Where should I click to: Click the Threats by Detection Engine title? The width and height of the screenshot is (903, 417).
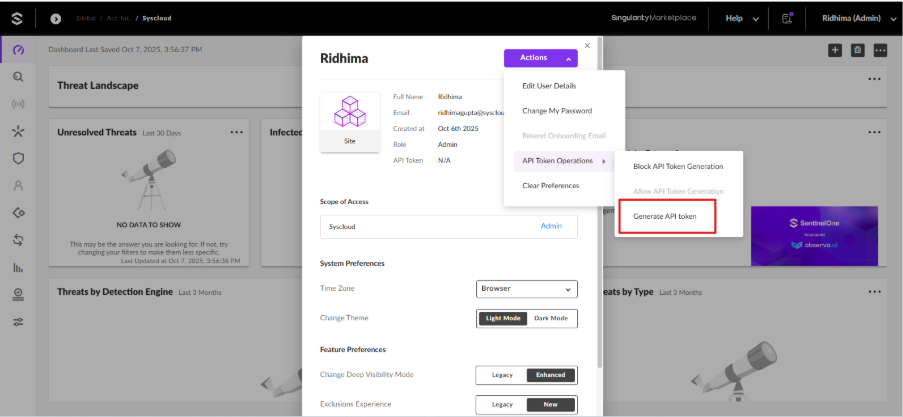click(x=115, y=292)
